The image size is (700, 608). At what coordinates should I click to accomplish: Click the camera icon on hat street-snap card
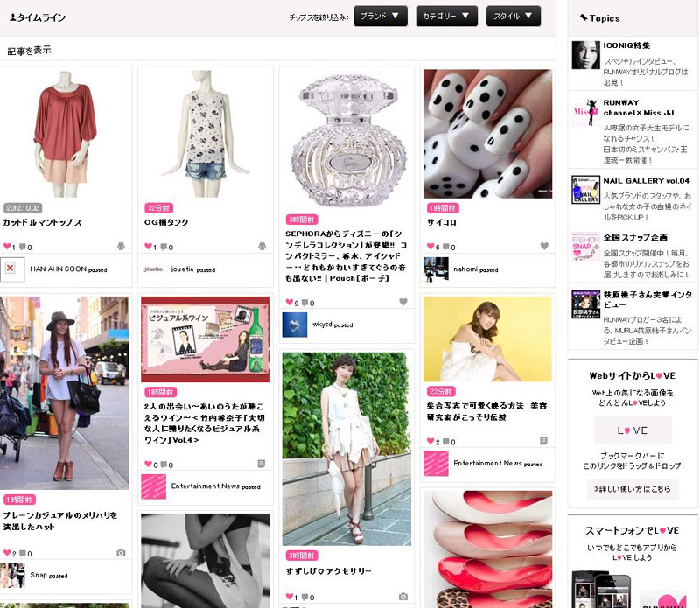point(121,553)
